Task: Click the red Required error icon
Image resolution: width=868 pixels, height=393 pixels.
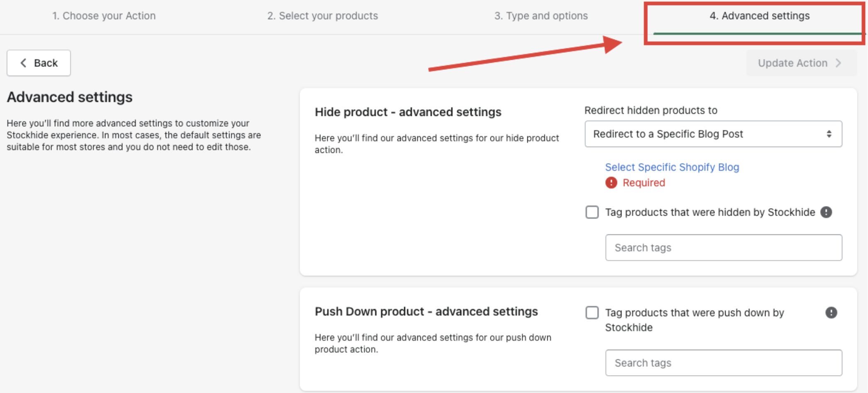Action: [x=611, y=183]
